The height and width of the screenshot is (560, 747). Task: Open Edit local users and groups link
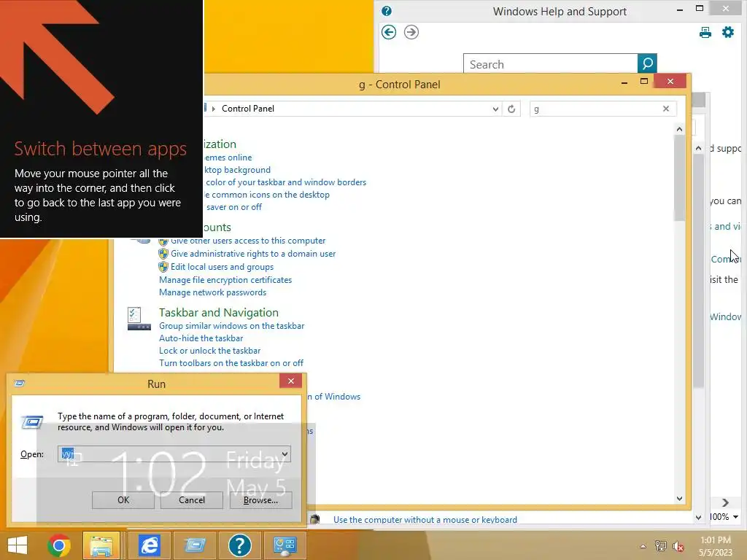click(222, 267)
